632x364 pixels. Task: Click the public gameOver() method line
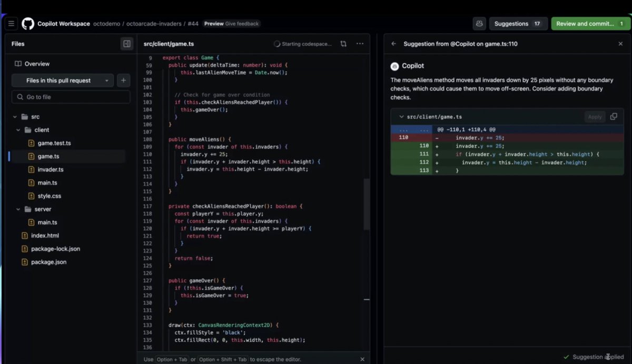[197, 281]
